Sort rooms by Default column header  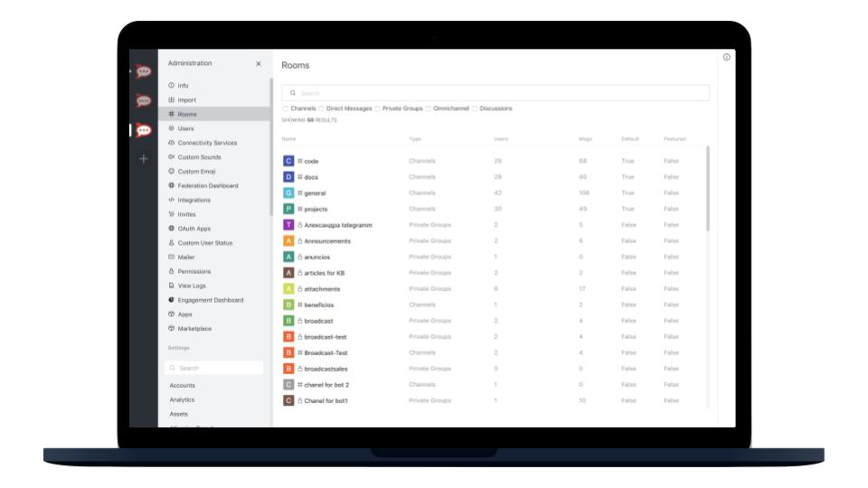630,139
